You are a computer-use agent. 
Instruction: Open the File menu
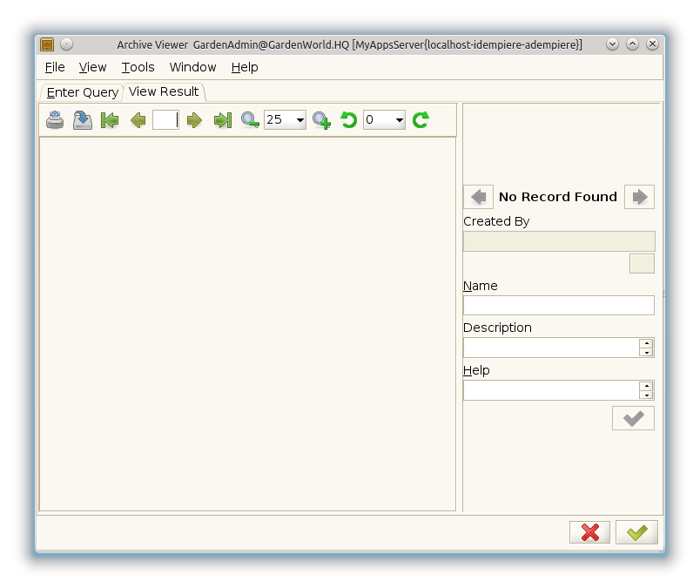tap(55, 67)
